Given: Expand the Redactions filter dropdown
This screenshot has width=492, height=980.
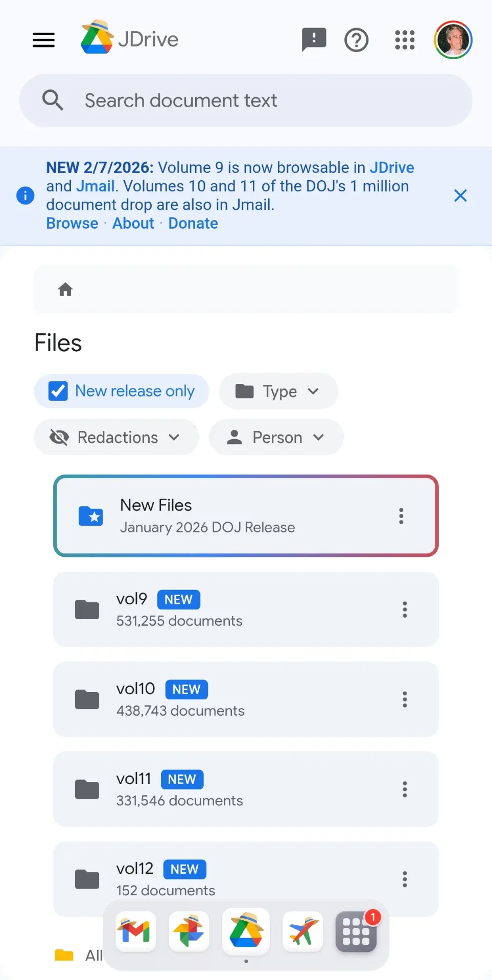Looking at the screenshot, I should coord(116,437).
